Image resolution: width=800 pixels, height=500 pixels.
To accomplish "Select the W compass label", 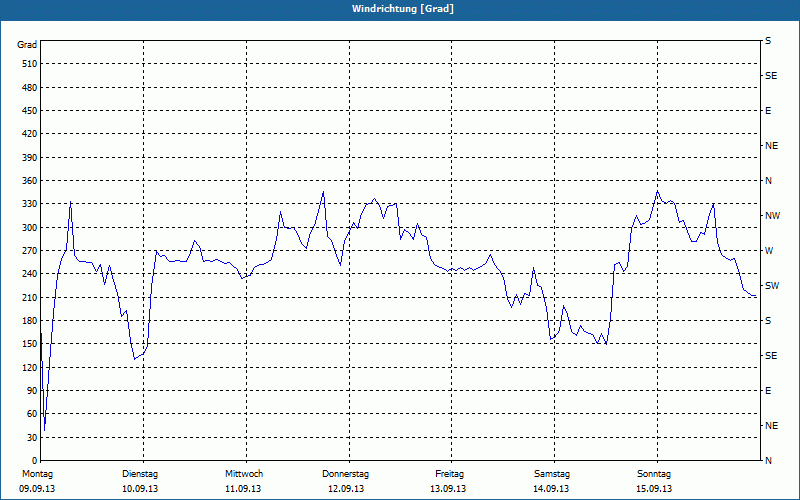I will [x=769, y=251].
